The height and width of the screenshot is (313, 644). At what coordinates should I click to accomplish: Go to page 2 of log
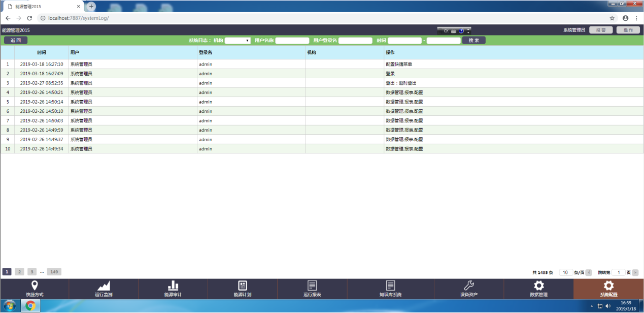tap(19, 272)
